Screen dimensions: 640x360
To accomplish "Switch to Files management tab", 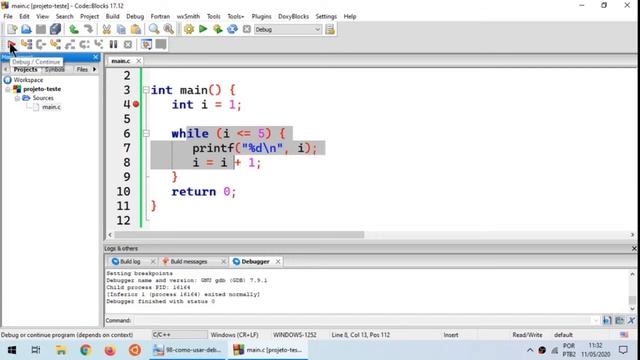I will [82, 69].
